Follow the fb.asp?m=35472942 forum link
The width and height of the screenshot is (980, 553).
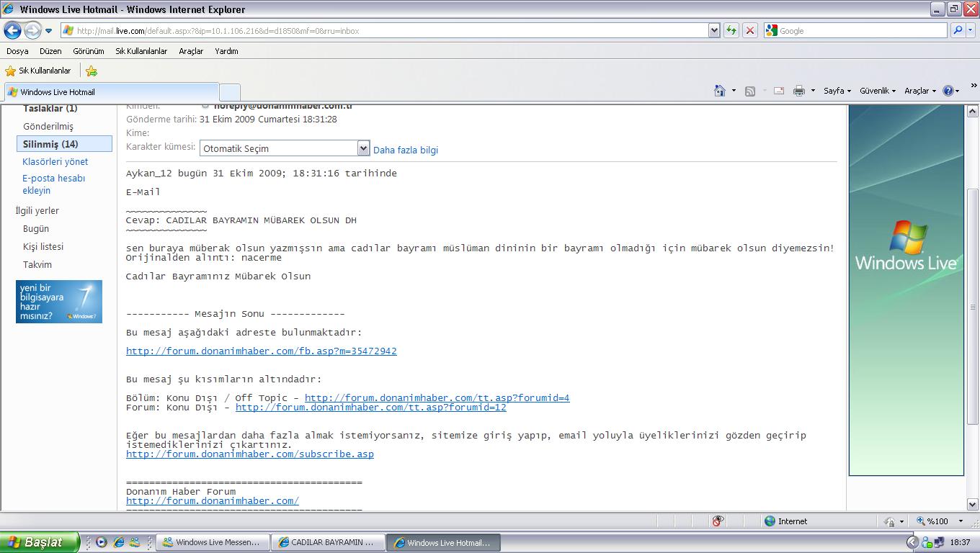(261, 351)
